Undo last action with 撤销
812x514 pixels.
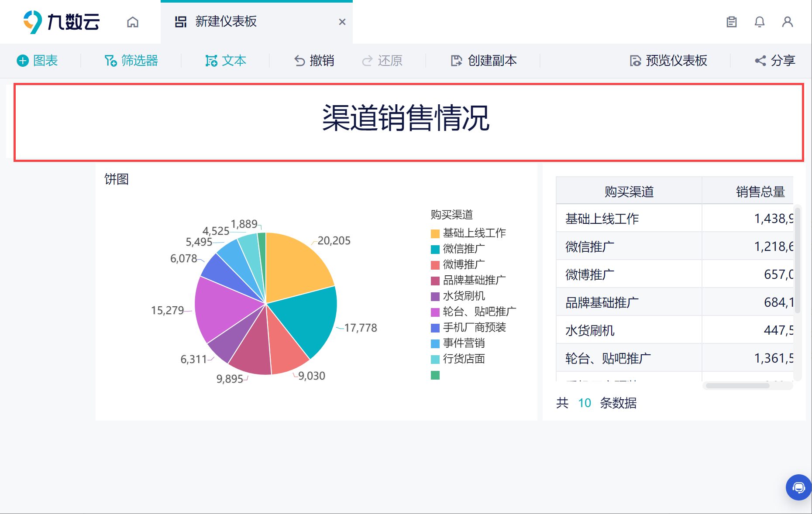pyautogui.click(x=314, y=61)
